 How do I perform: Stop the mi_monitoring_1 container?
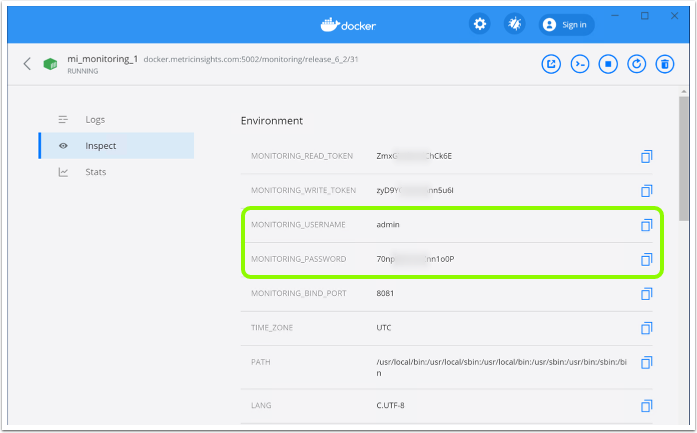(608, 64)
